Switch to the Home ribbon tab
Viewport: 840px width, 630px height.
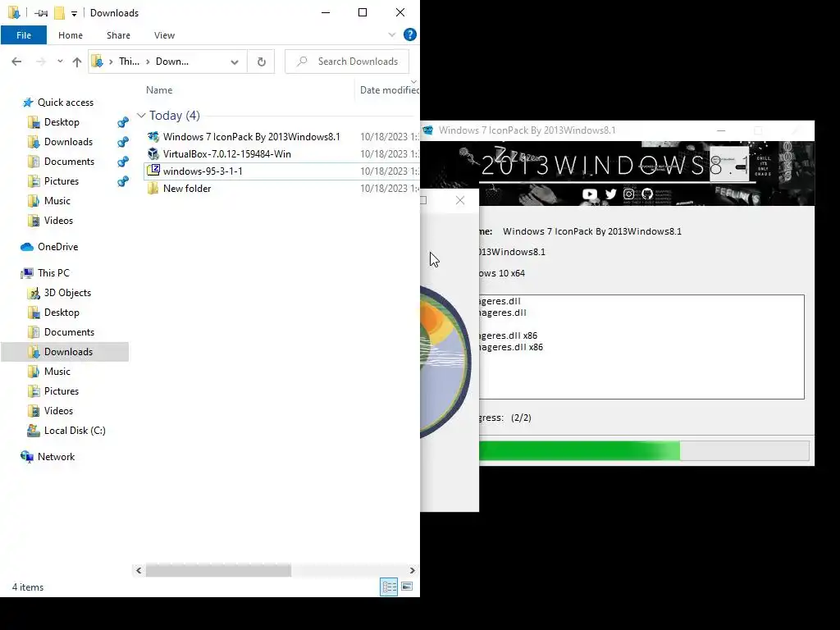71,35
